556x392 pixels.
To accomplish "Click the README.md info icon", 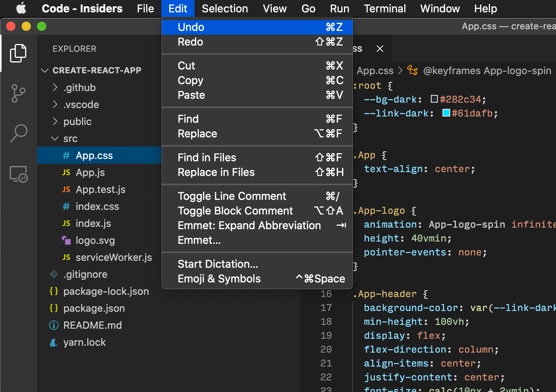I will (54, 325).
